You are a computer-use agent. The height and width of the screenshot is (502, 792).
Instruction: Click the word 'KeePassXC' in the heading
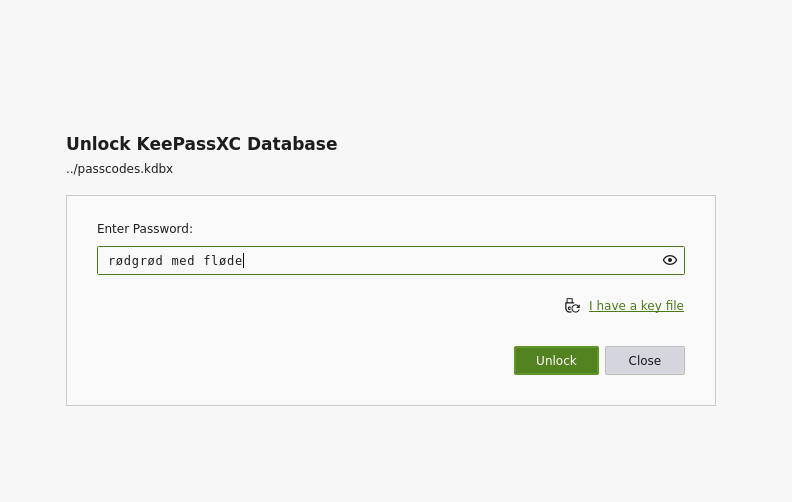188,144
